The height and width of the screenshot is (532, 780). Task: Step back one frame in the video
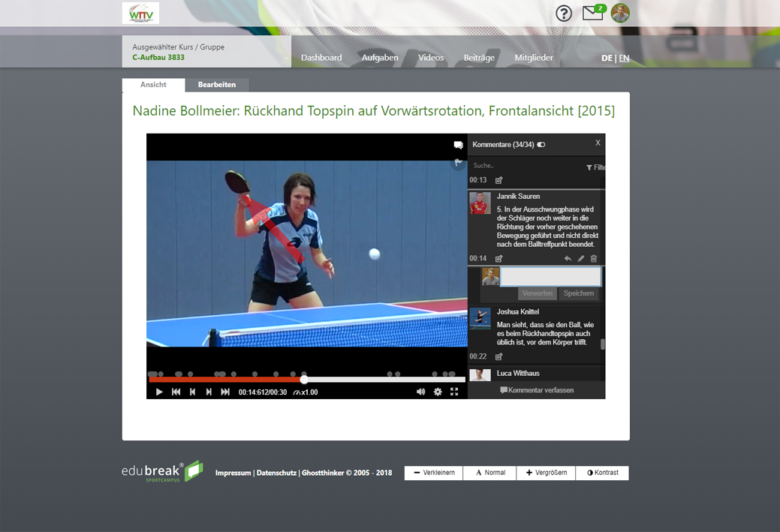point(192,392)
